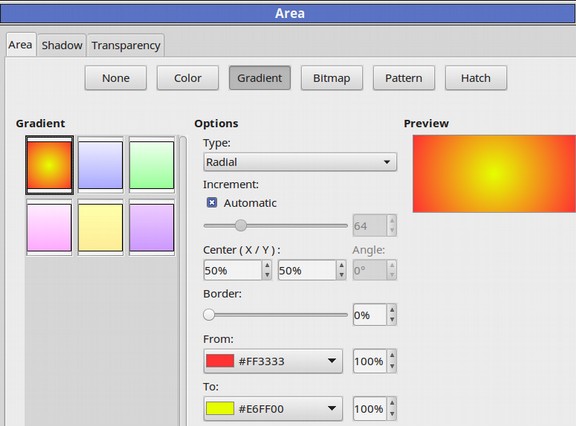Viewport: 576px width, 426px height.
Task: Open the To color dropdown #E6FF00
Action: [273, 409]
